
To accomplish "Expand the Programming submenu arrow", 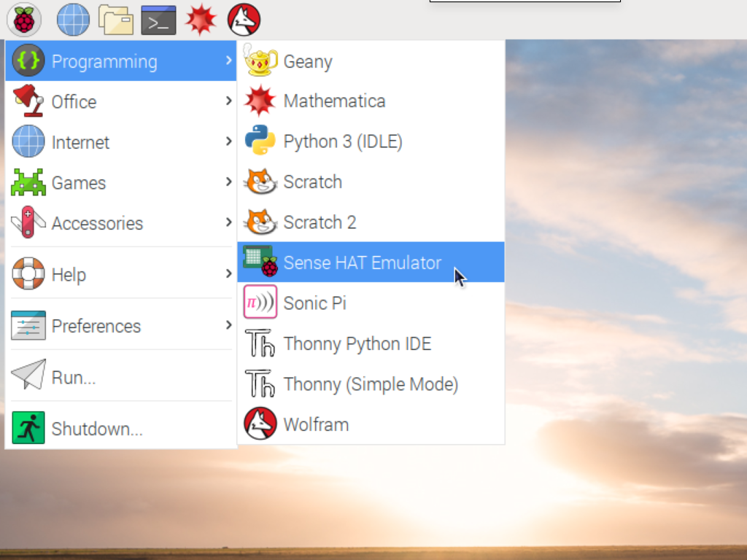I will tap(228, 61).
